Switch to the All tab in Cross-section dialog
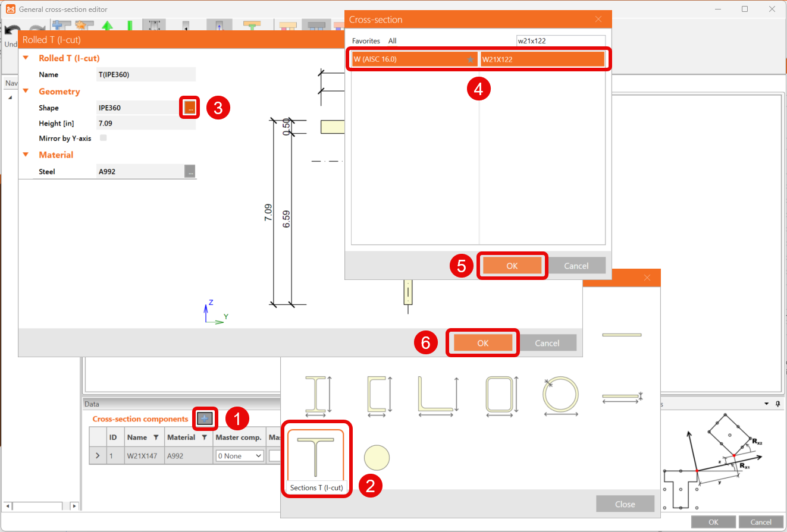 pyautogui.click(x=393, y=41)
